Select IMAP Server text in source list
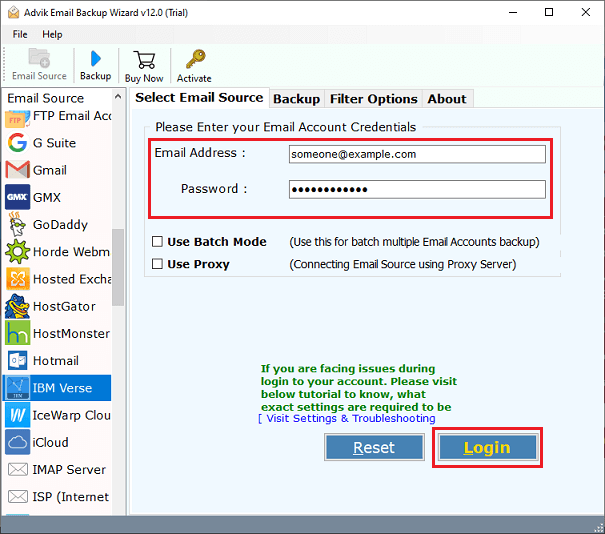 point(69,470)
